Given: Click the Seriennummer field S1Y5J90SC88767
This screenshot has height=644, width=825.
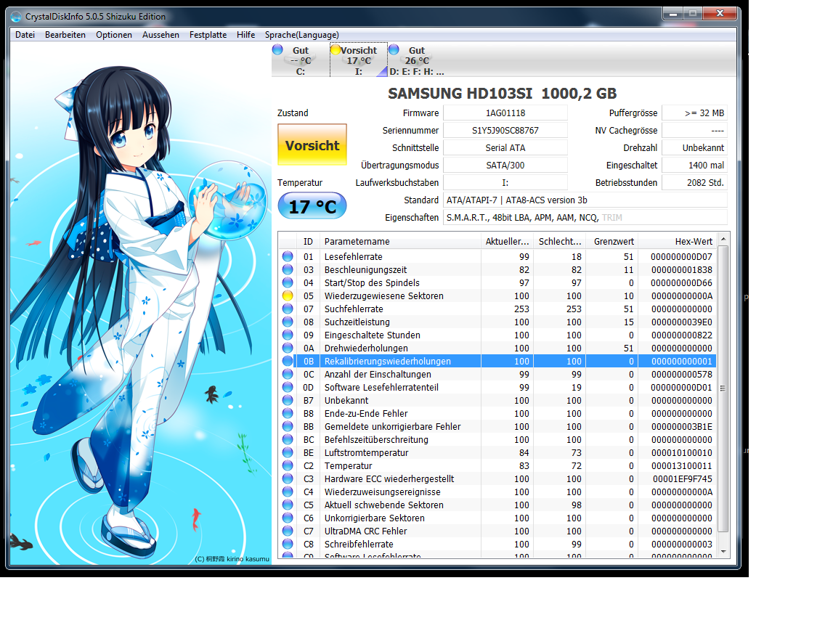Looking at the screenshot, I should pos(505,130).
